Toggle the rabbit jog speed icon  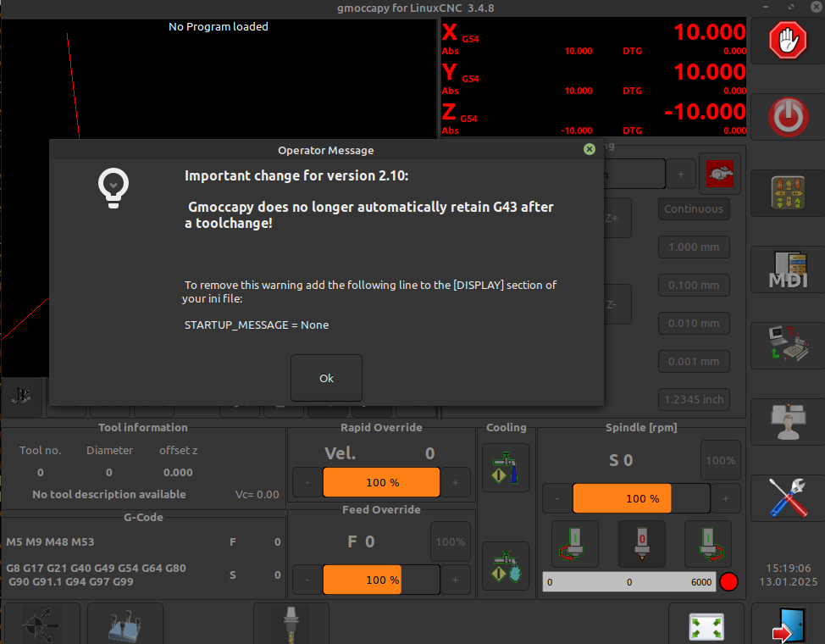click(x=720, y=174)
